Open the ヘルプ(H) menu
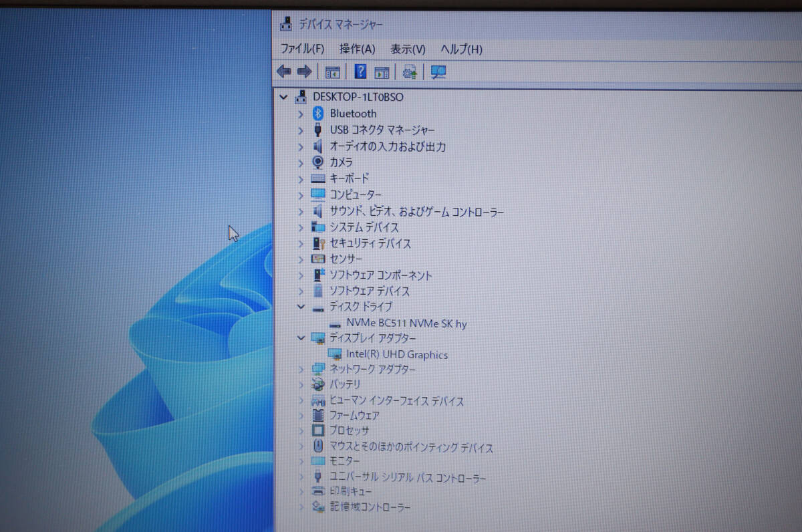802x532 pixels. (x=461, y=49)
